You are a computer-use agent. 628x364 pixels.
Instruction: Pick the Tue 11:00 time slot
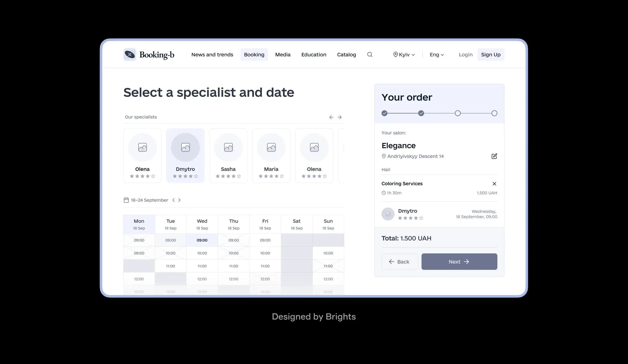[170, 266]
